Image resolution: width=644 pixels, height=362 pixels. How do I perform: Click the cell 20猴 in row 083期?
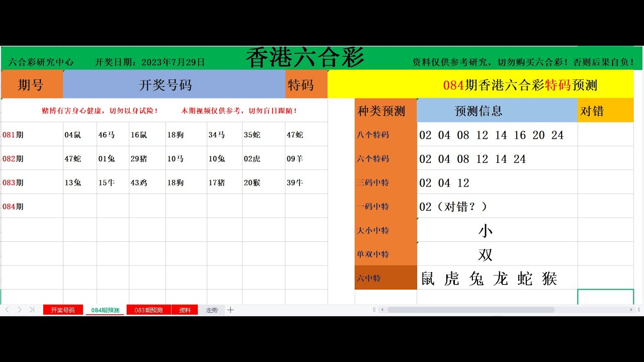coord(264,182)
